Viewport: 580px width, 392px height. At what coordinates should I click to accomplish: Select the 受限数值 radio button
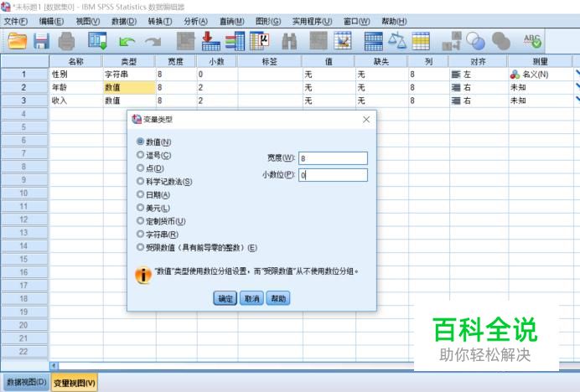click(x=140, y=247)
